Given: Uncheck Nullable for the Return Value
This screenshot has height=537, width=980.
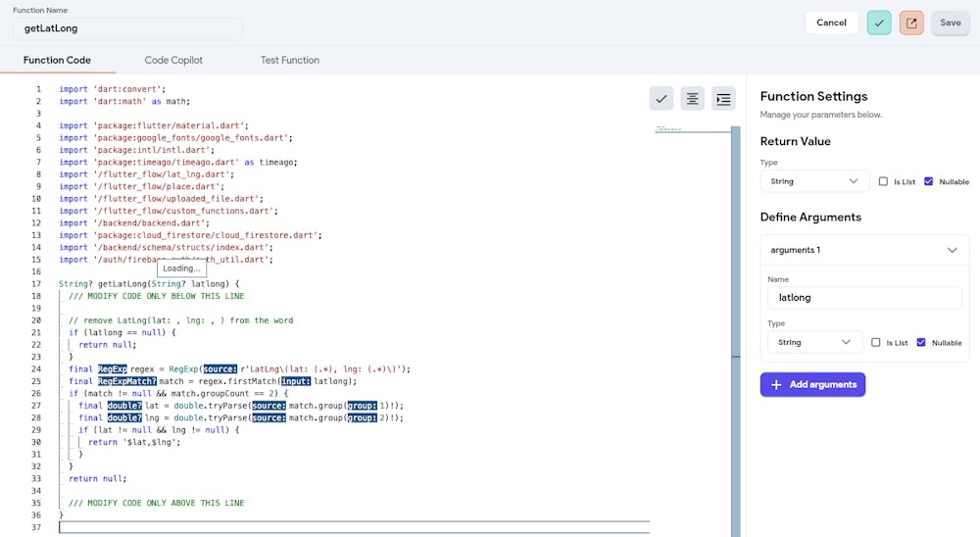Looking at the screenshot, I should (929, 181).
